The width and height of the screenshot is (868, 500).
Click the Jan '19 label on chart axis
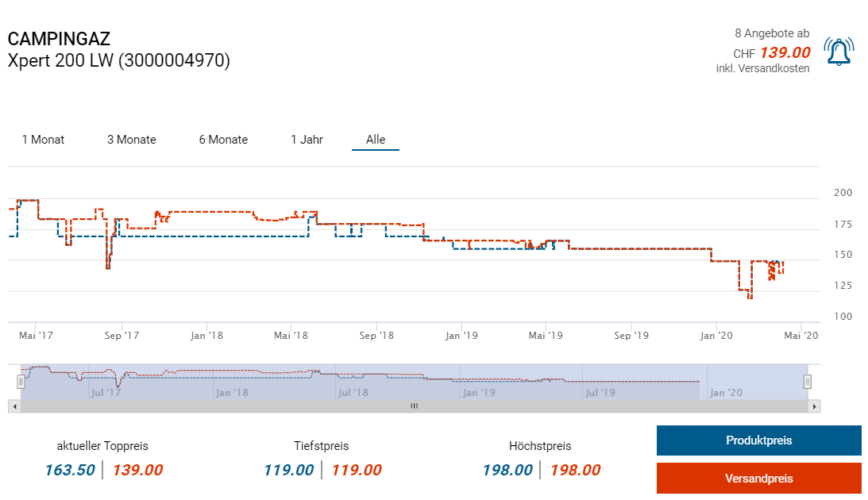pyautogui.click(x=461, y=336)
